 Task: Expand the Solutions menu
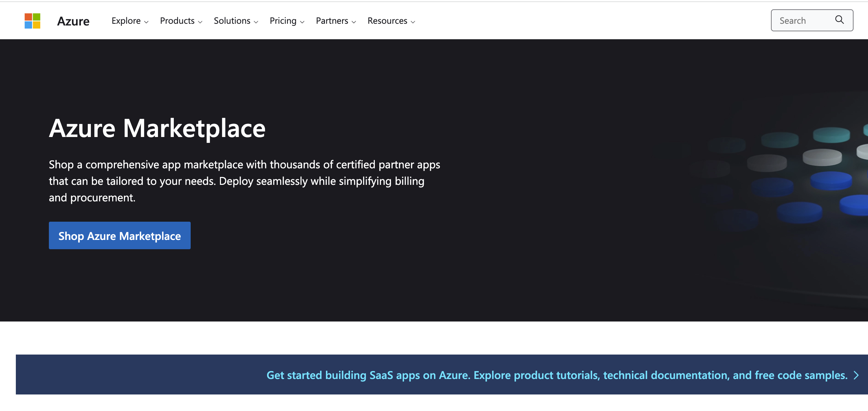point(236,21)
